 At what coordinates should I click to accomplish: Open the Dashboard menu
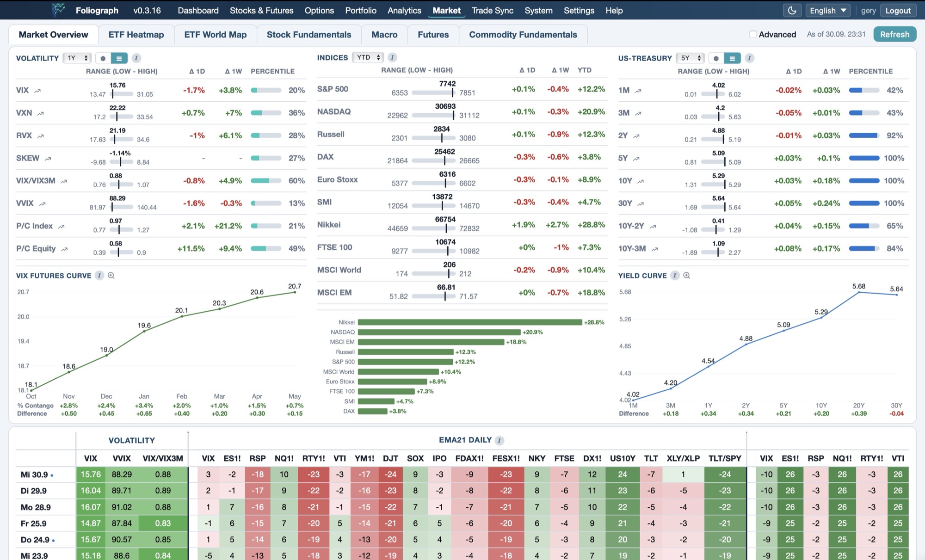198,10
